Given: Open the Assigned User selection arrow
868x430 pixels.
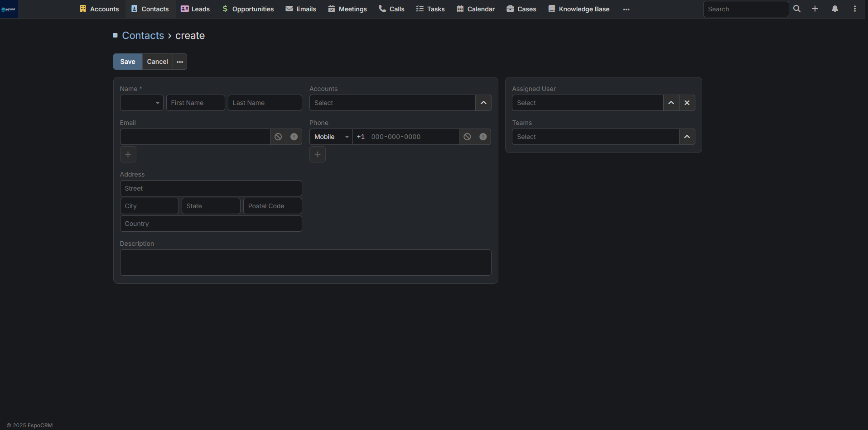Looking at the screenshot, I should (671, 103).
